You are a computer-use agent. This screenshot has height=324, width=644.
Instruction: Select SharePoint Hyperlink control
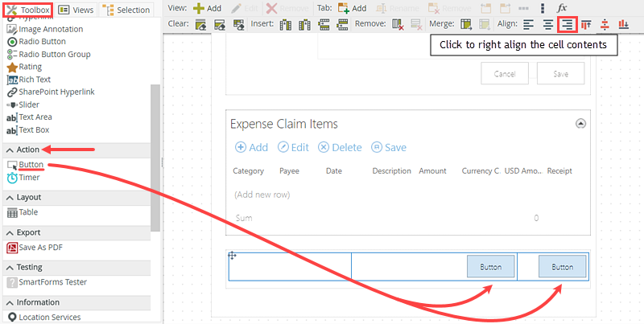(x=51, y=92)
